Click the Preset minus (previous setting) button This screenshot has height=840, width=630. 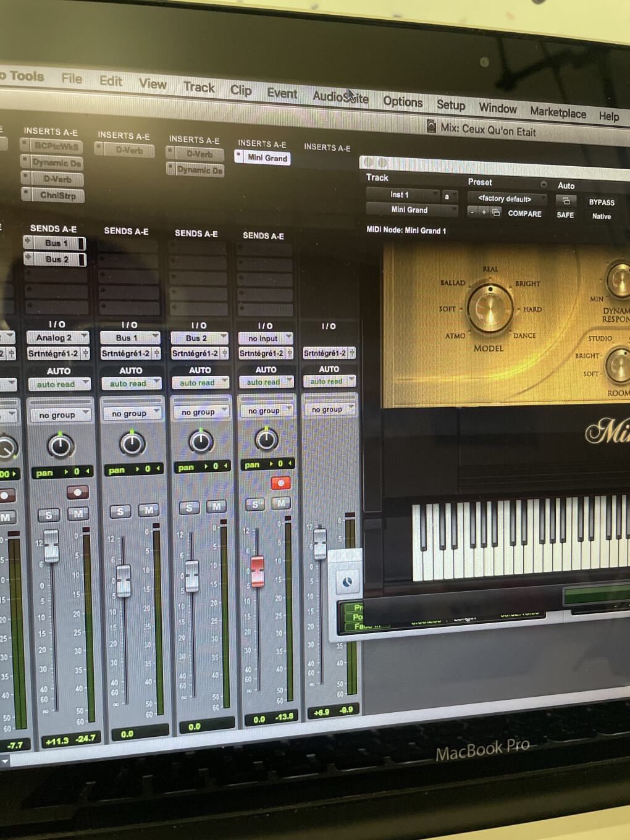(x=472, y=212)
